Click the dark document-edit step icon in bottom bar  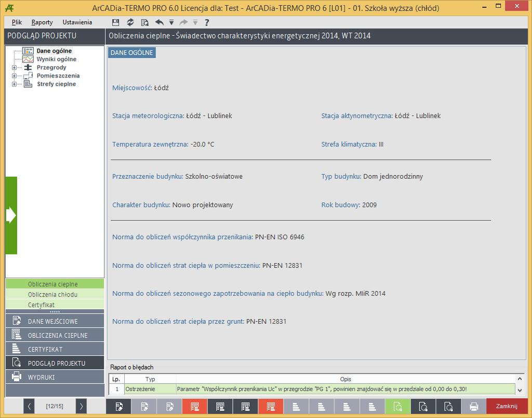pos(119,406)
